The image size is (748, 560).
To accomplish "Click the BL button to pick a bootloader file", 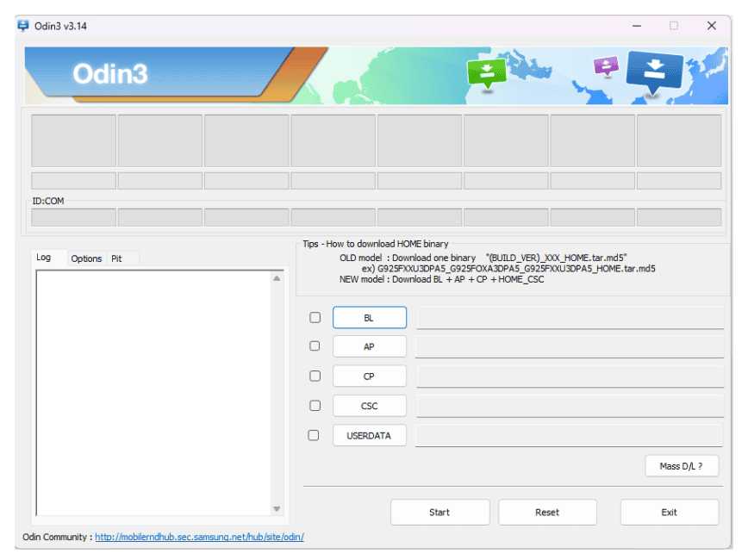I will coord(369,317).
